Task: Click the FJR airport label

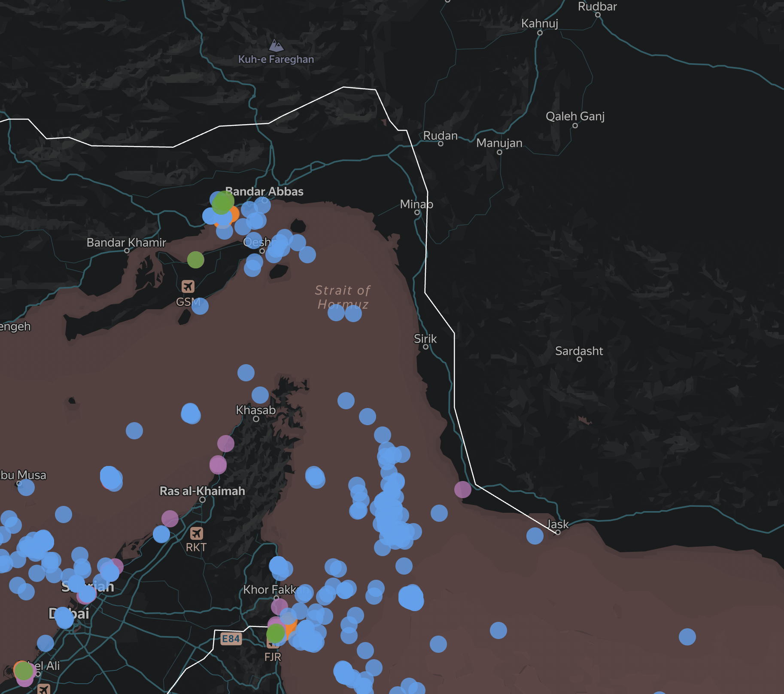Action: point(273,657)
